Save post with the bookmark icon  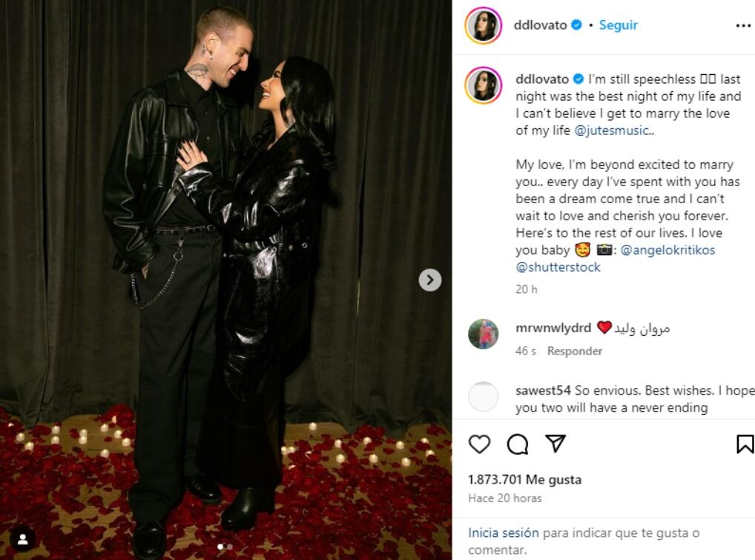745,444
